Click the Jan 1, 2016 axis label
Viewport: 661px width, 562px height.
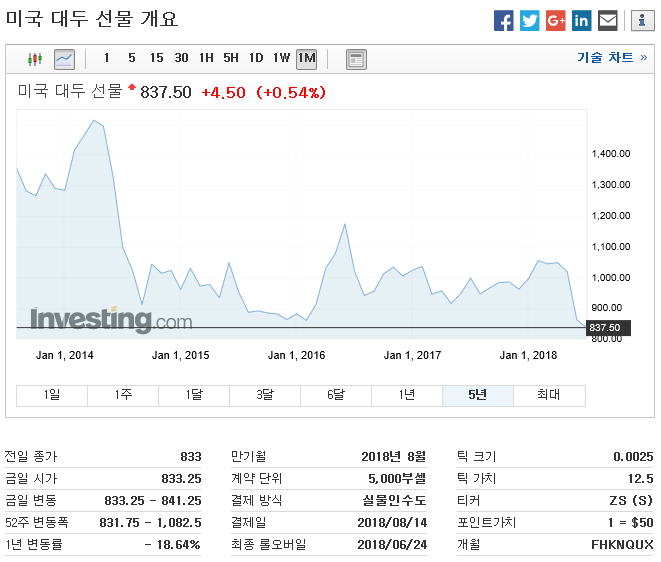pyautogui.click(x=296, y=355)
